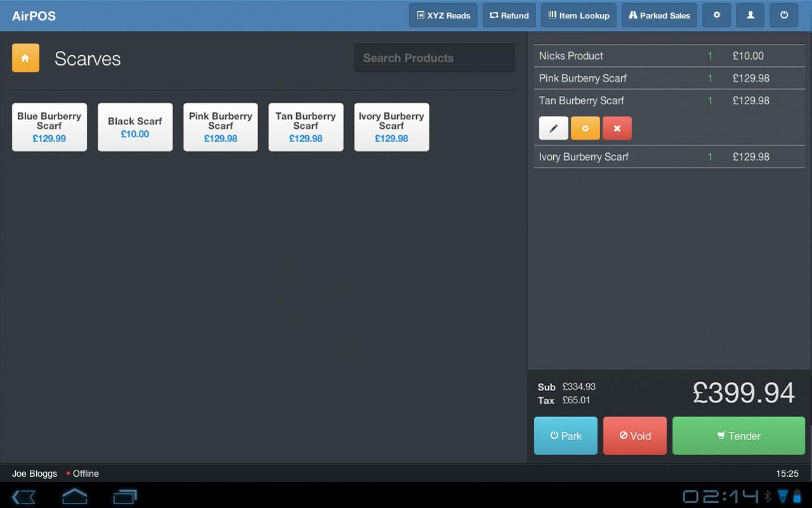Screen dimensions: 812x508
Task: Click the Sub £334.93 subtotal
Action: coord(566,387)
